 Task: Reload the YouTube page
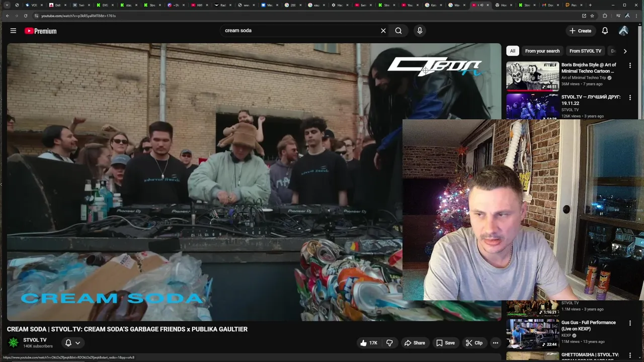pyautogui.click(x=25, y=16)
